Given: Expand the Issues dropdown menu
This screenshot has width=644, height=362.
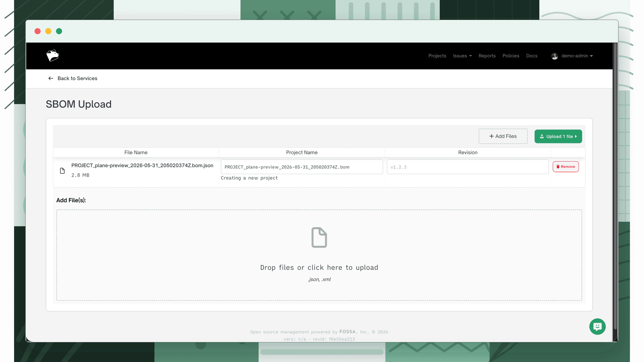Looking at the screenshot, I should click(x=462, y=56).
